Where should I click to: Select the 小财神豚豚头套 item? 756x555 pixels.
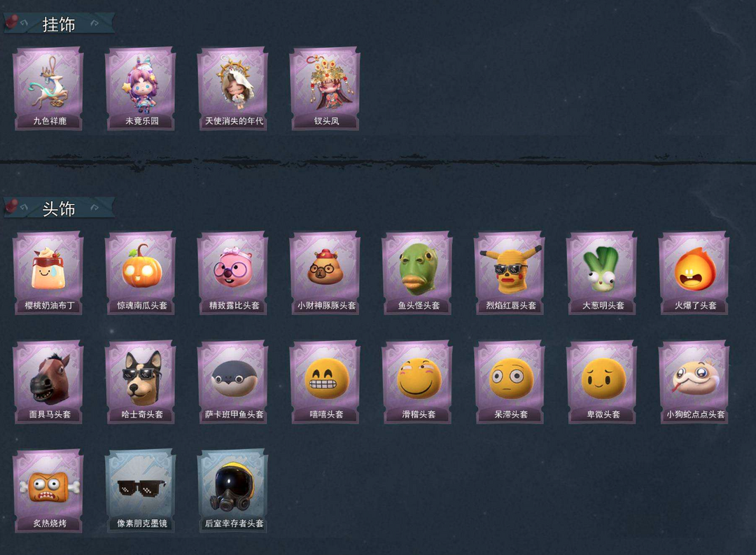(x=325, y=274)
